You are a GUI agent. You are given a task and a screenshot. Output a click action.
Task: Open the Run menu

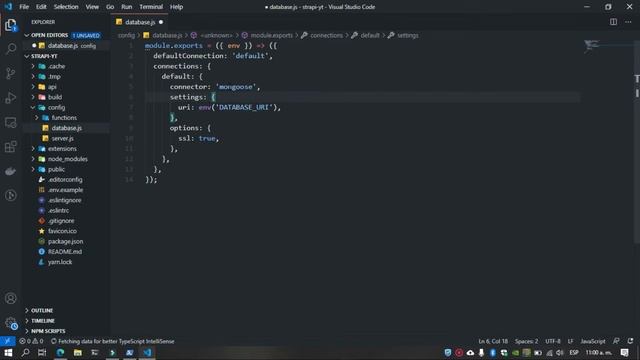tap(127, 7)
